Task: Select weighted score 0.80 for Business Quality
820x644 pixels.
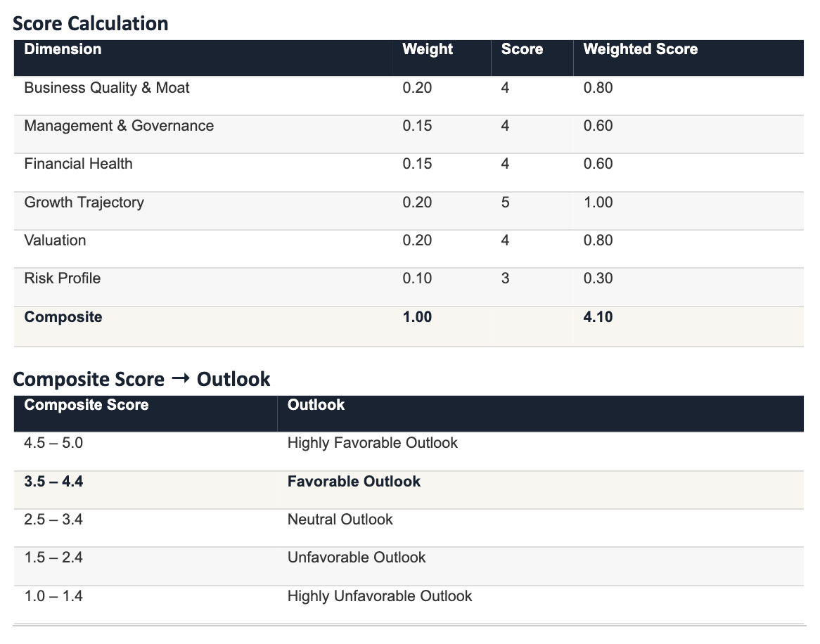Action: click(x=598, y=87)
